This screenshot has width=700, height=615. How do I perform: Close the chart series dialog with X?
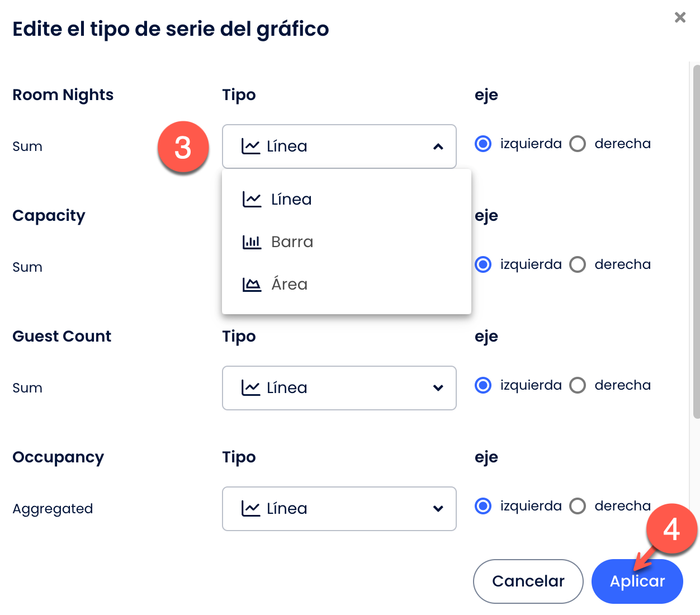tap(680, 17)
